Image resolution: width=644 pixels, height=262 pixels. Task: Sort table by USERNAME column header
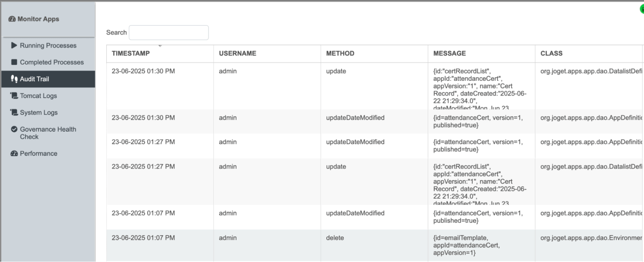[x=237, y=53]
